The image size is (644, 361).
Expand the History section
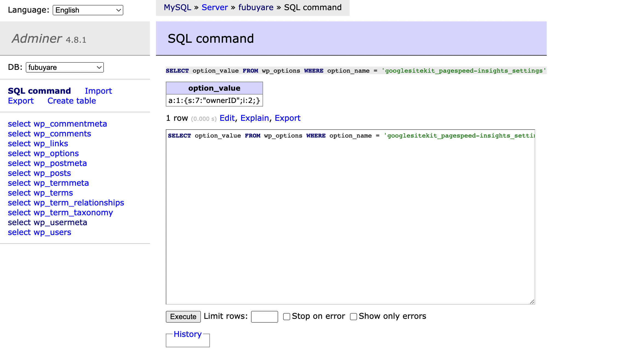click(187, 334)
